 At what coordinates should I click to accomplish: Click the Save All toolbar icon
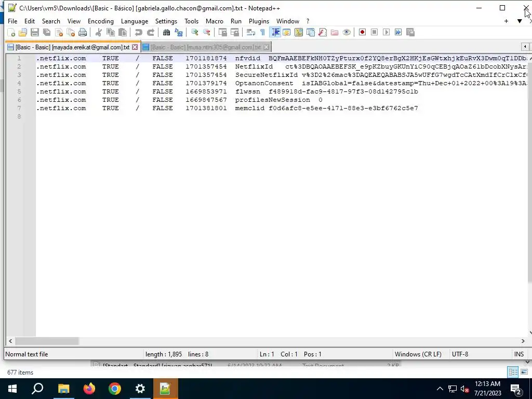pyautogui.click(x=47, y=32)
